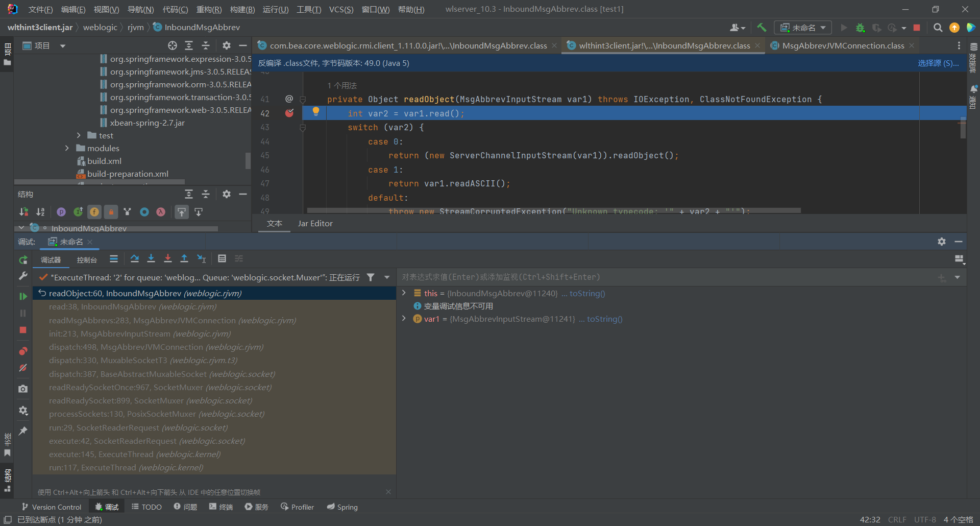Click the evaluate expression input field
980x526 pixels.
point(664,277)
